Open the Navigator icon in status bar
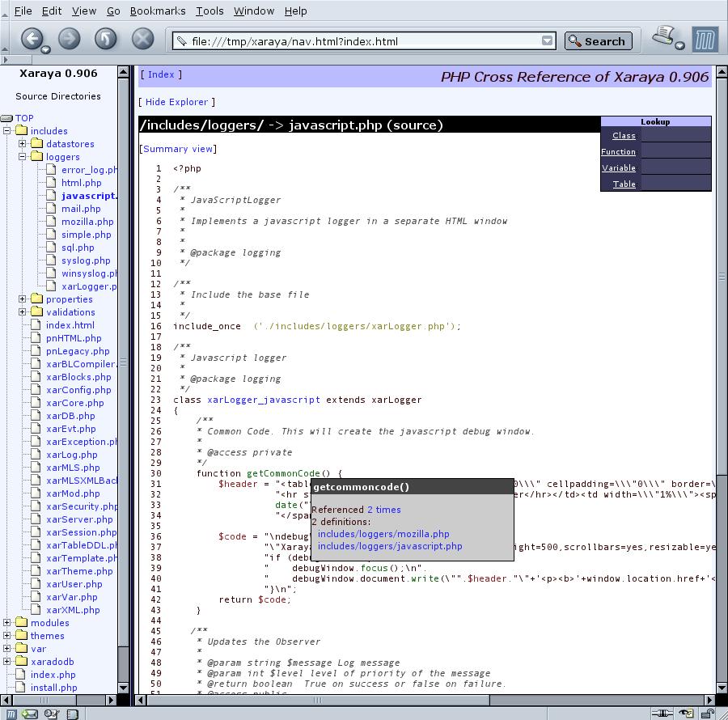Viewport: 728px width, 720px height. [10, 714]
